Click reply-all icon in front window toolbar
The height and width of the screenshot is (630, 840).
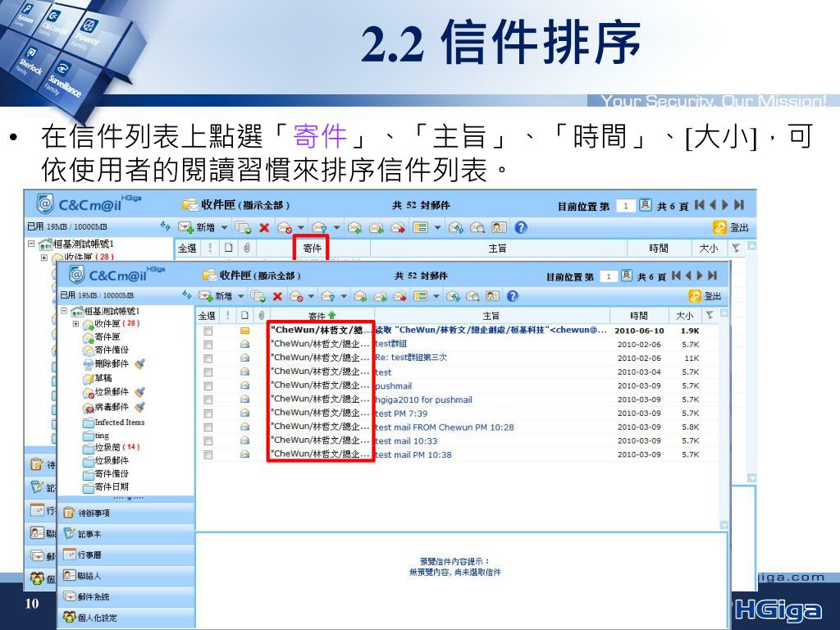point(380,296)
